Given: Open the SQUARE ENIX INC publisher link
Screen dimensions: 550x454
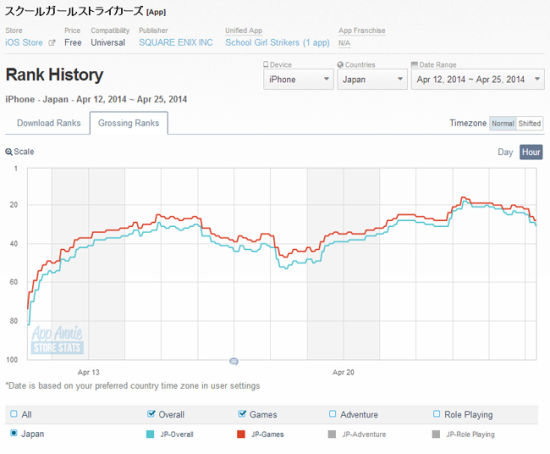Looking at the screenshot, I should 176,42.
